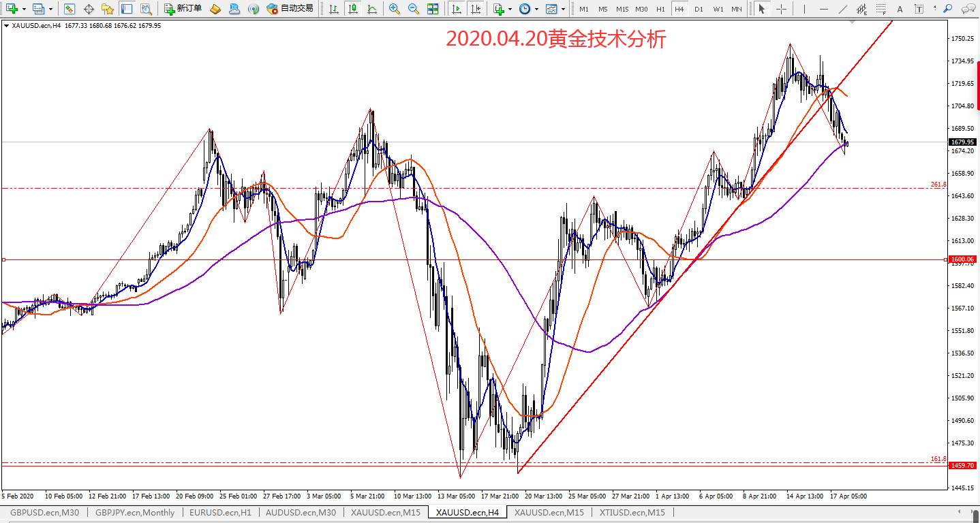Click the Profiles icon
This screenshot has height=523, width=980.
(38, 9)
